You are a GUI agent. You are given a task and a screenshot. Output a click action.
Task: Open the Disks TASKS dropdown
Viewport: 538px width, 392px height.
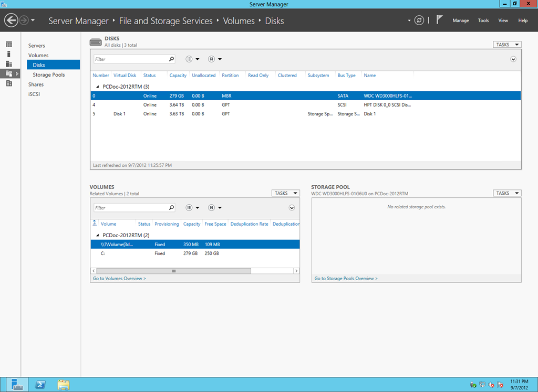click(x=507, y=45)
